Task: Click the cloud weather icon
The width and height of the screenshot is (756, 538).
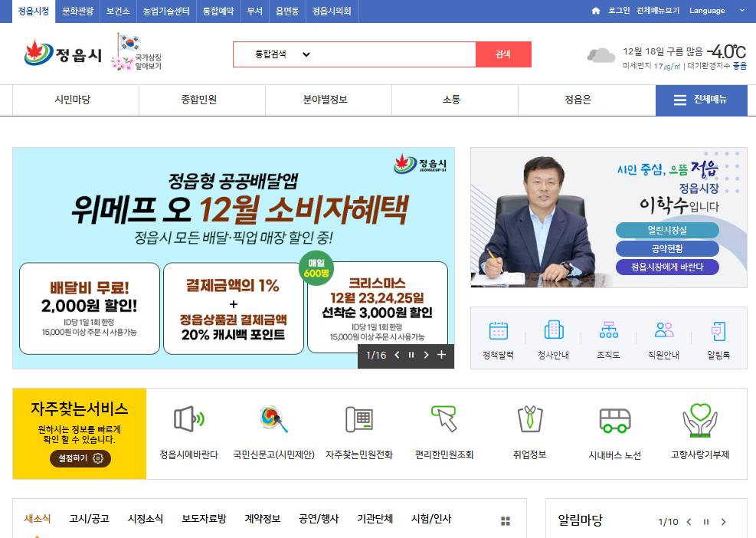Action: [601, 55]
